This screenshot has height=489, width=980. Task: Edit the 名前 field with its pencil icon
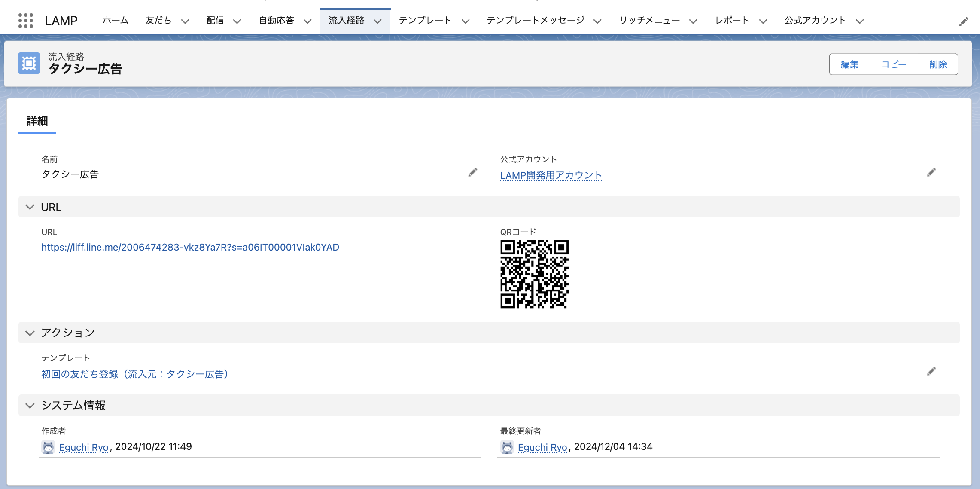pos(473,173)
